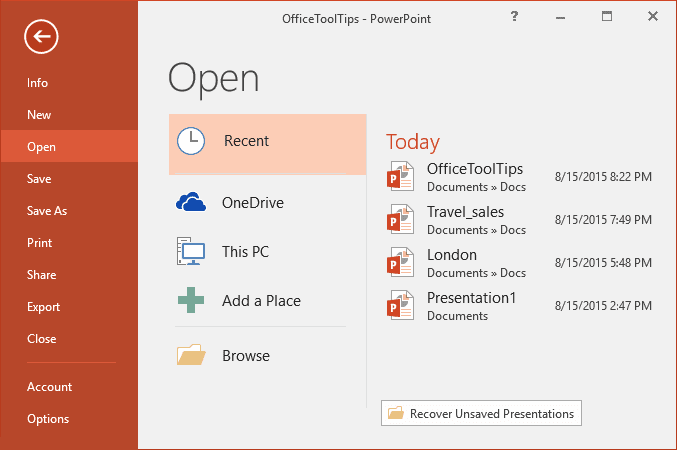Click Documents » Docs path under London
This screenshot has width=677, height=450.
click(476, 273)
